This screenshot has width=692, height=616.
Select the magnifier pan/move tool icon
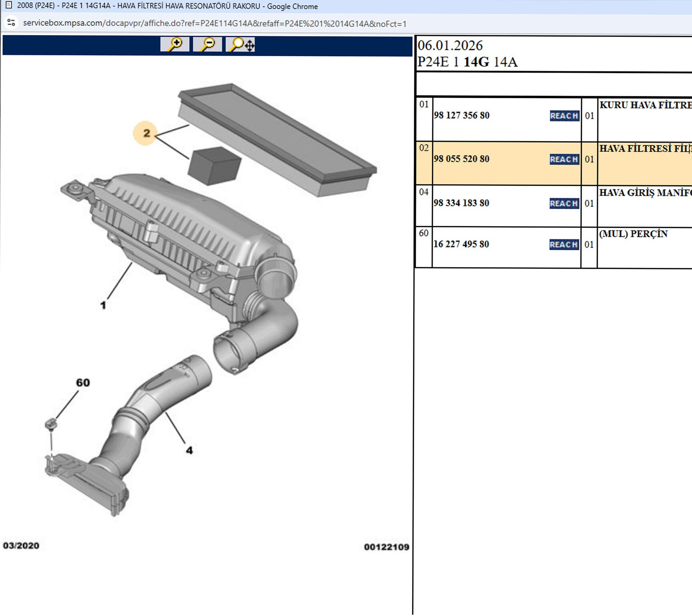[241, 44]
